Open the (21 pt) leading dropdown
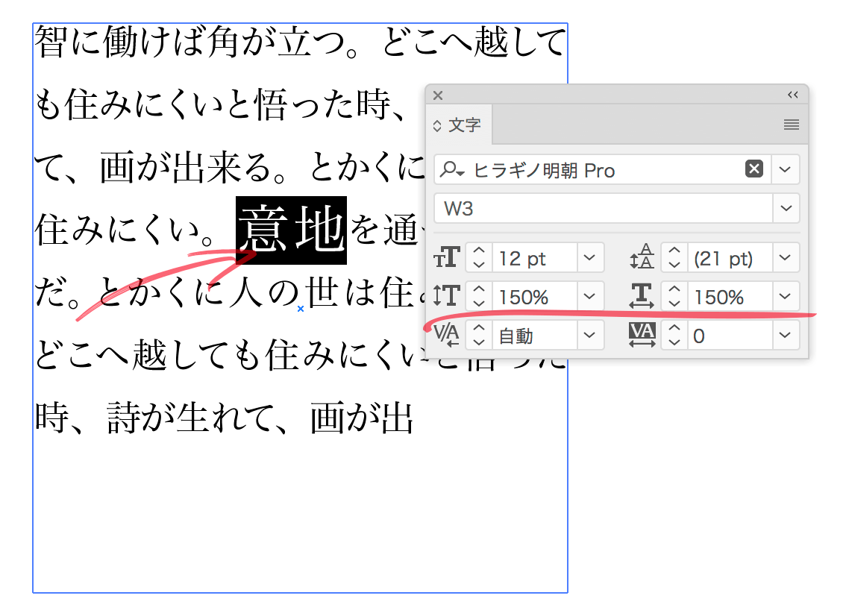 pos(785,257)
